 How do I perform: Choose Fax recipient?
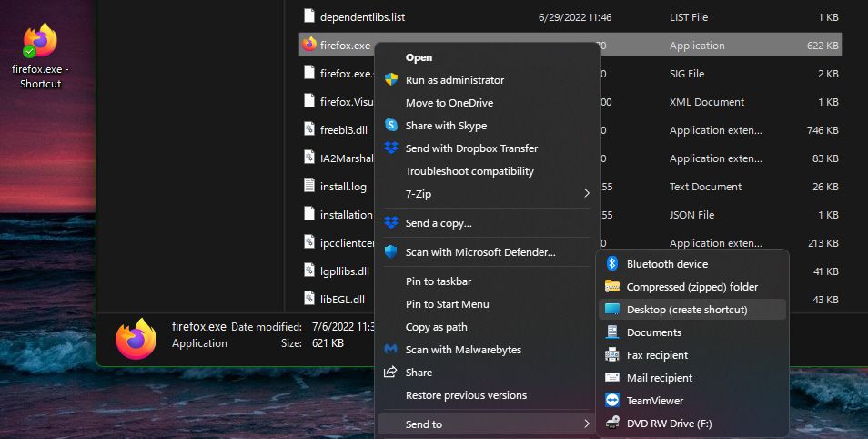point(657,355)
